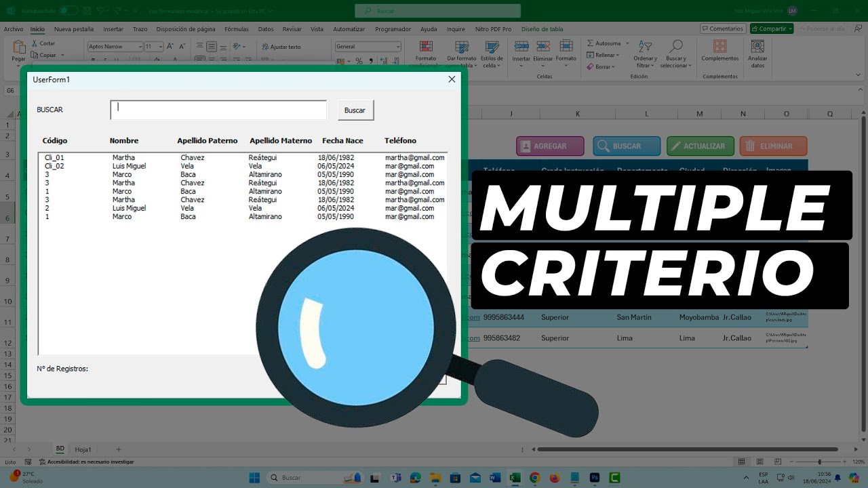Open the General number format dropdown
Image resolution: width=868 pixels, height=488 pixels.
397,47
